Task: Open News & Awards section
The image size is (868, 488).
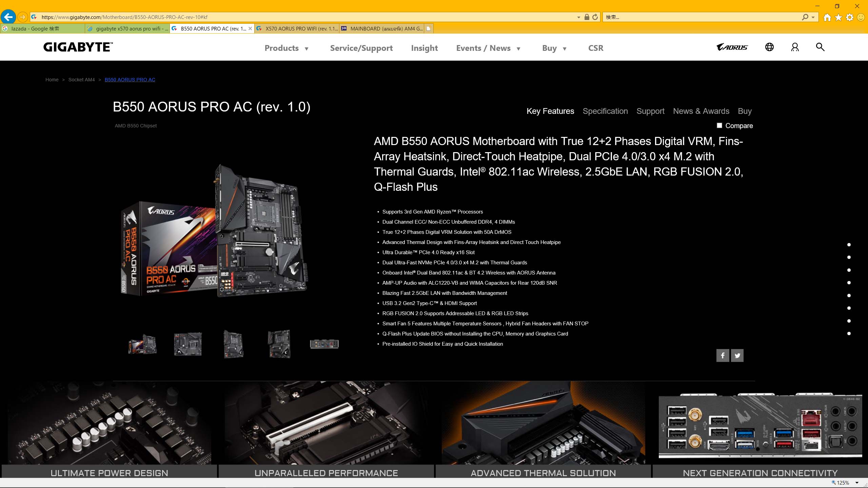Action: pyautogui.click(x=701, y=111)
